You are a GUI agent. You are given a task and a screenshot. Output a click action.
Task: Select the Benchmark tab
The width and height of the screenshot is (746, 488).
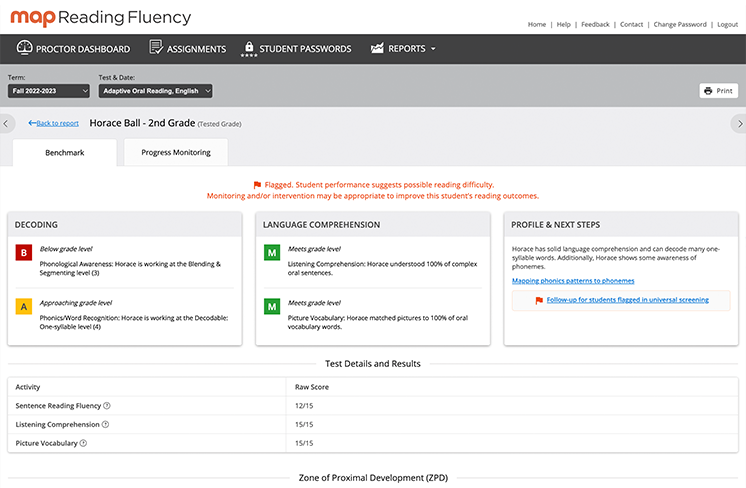[64, 153]
